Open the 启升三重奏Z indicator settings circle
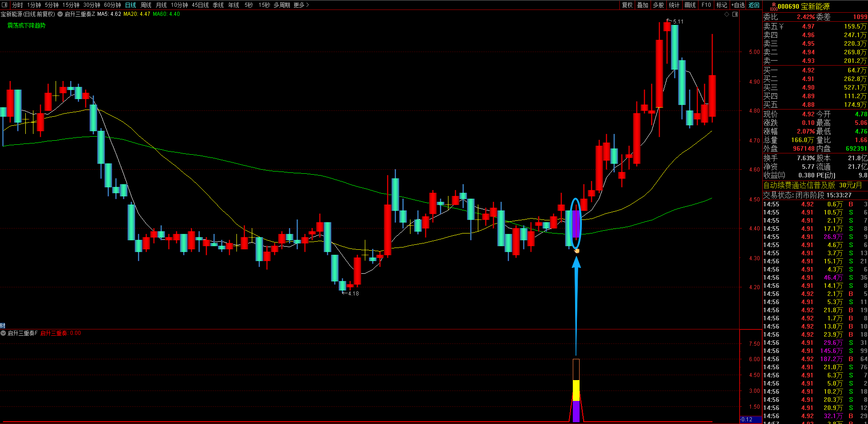868x424 pixels. (60, 14)
